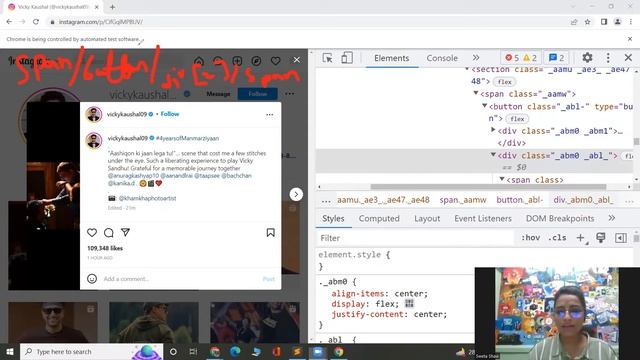
Task: Click the flex badge next to section
Action: point(504,82)
